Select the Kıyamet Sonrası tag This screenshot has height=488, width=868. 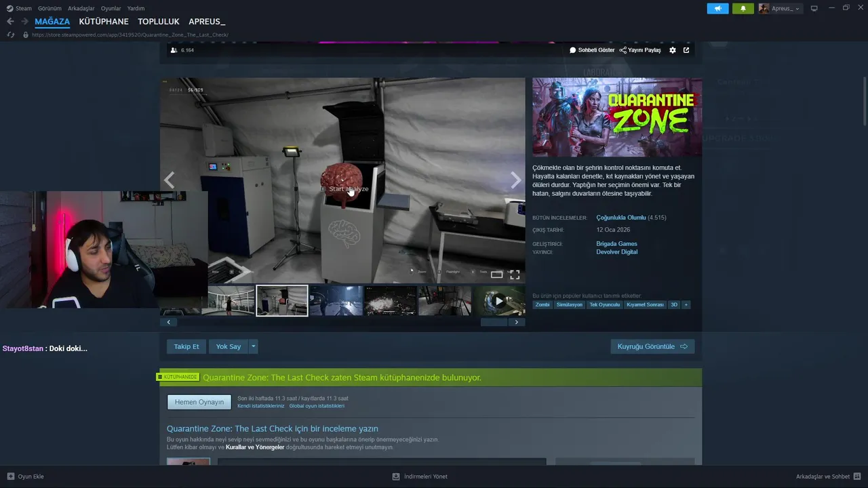(645, 305)
